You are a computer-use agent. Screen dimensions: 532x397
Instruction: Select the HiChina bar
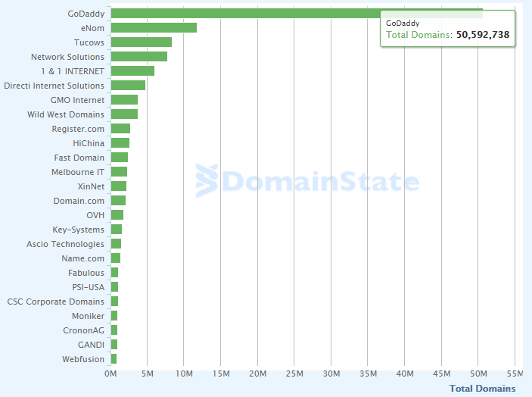pos(120,143)
